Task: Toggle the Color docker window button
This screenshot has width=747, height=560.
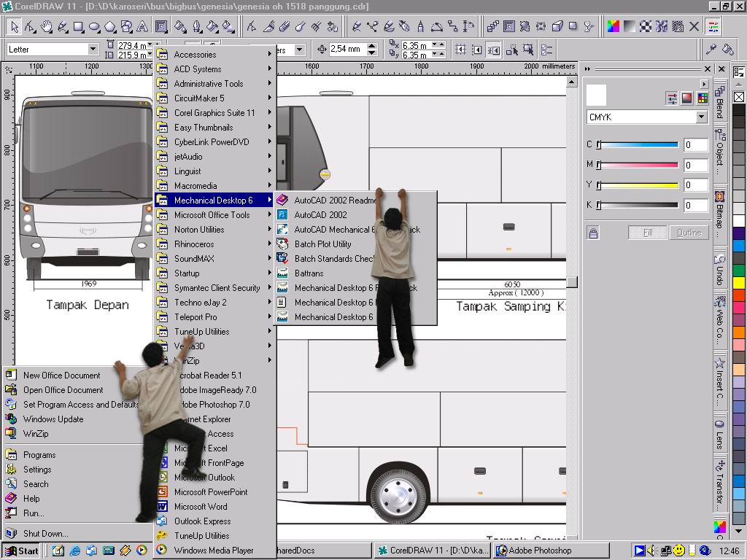Action: click(713, 27)
